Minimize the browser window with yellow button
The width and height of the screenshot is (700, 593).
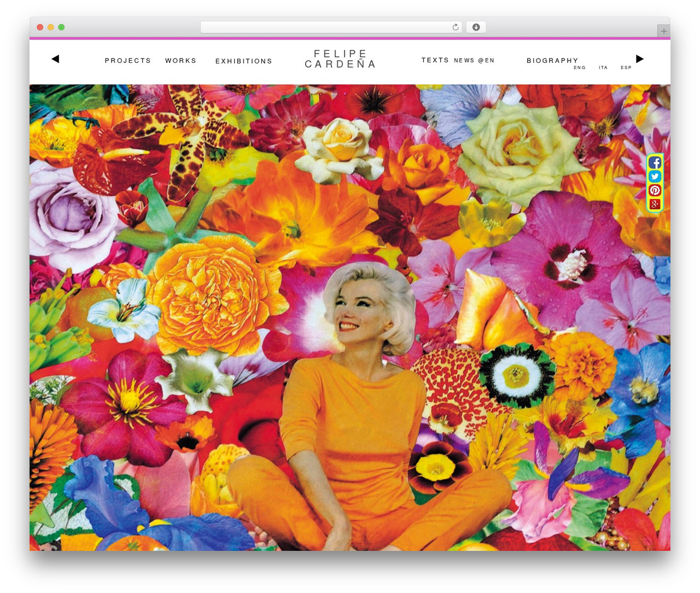[x=51, y=27]
